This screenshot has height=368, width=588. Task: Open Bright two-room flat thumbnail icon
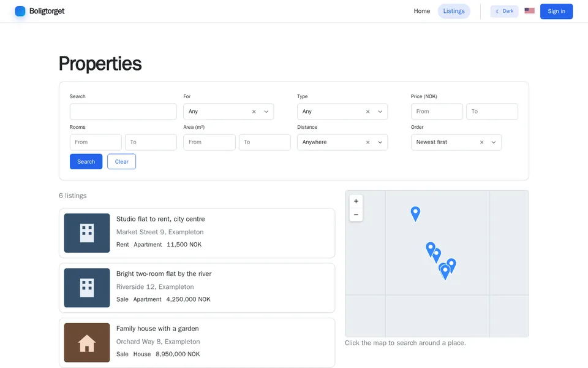tap(87, 288)
